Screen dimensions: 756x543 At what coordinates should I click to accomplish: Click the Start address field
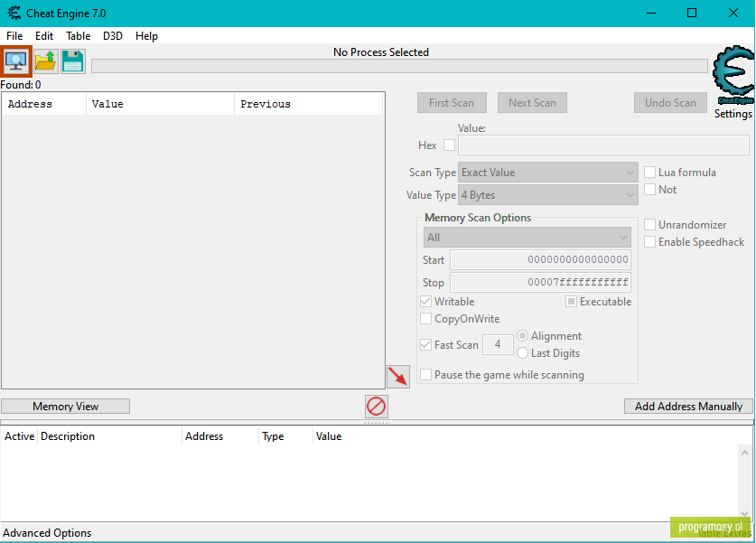[540, 259]
